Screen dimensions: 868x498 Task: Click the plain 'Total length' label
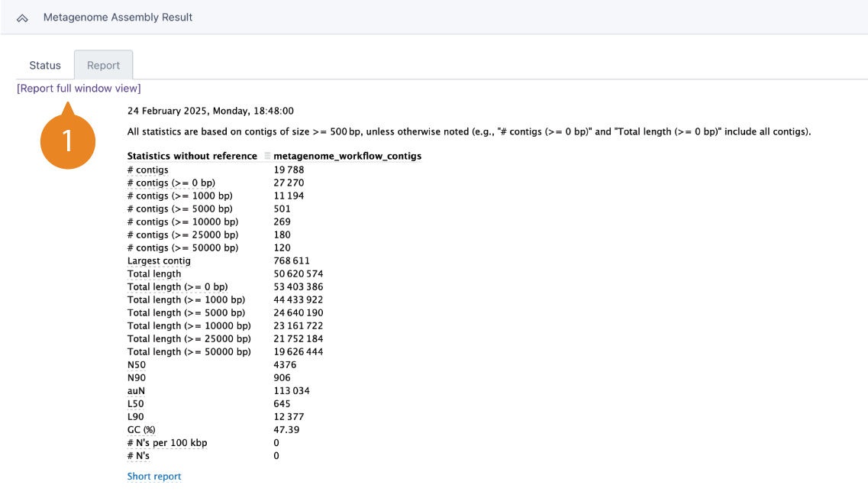pyautogui.click(x=154, y=274)
